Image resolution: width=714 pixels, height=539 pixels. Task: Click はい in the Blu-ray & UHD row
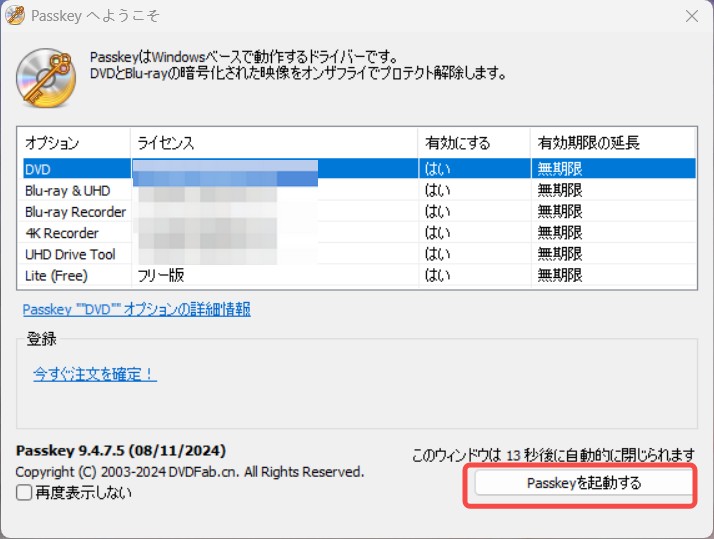tap(438, 190)
